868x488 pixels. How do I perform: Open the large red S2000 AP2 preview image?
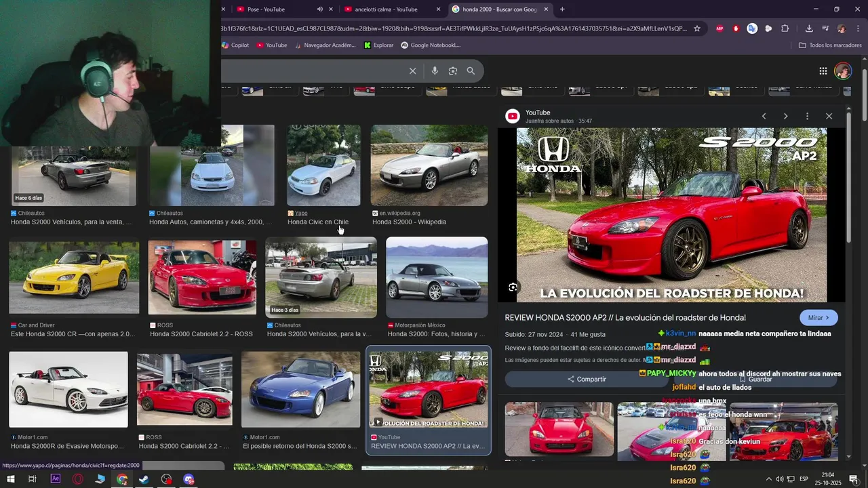coord(671,215)
